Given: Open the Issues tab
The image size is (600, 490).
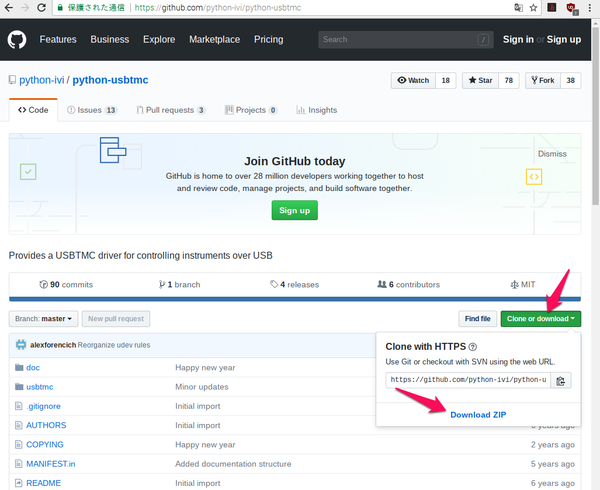Looking at the screenshot, I should (92, 110).
